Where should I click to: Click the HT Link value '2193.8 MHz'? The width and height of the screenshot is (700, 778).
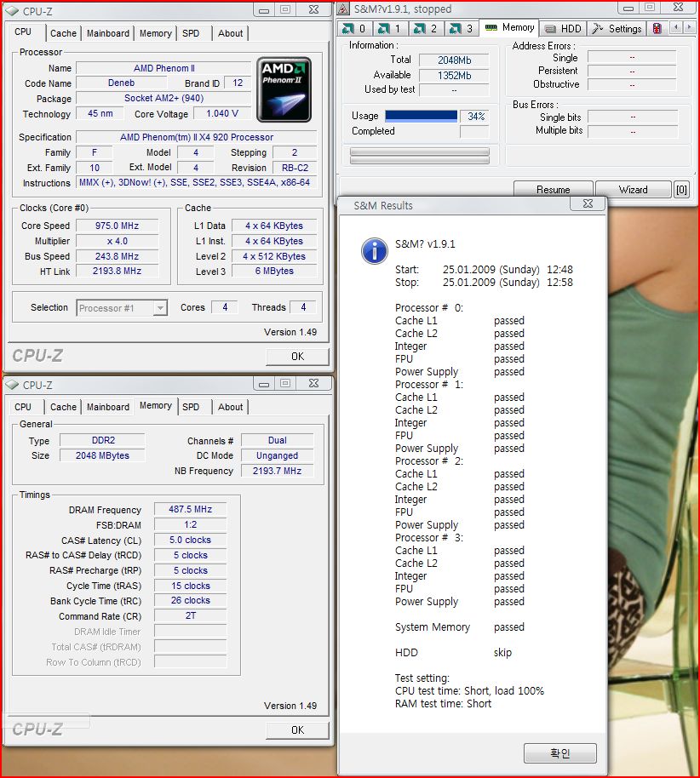coord(118,271)
